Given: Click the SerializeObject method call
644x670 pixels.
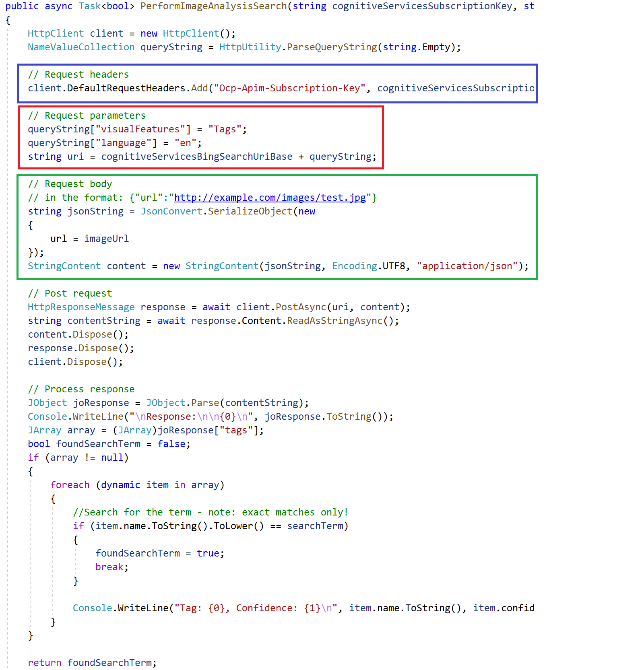Looking at the screenshot, I should coord(250,211).
